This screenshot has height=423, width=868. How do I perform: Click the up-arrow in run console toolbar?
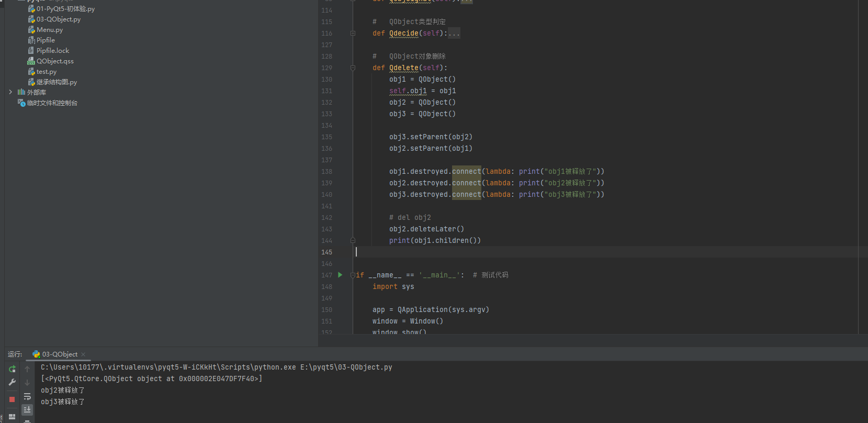click(x=27, y=369)
